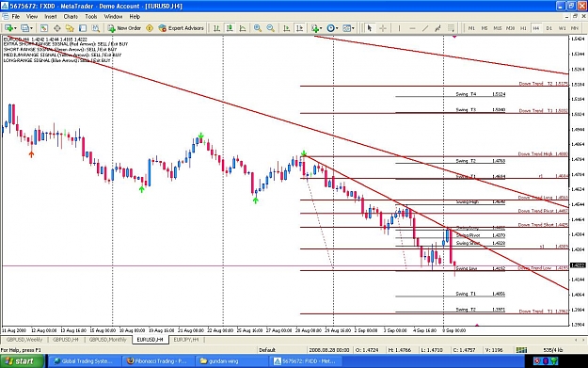Select the standard cursor tool
588x368 pixels.
pyautogui.click(x=370, y=28)
